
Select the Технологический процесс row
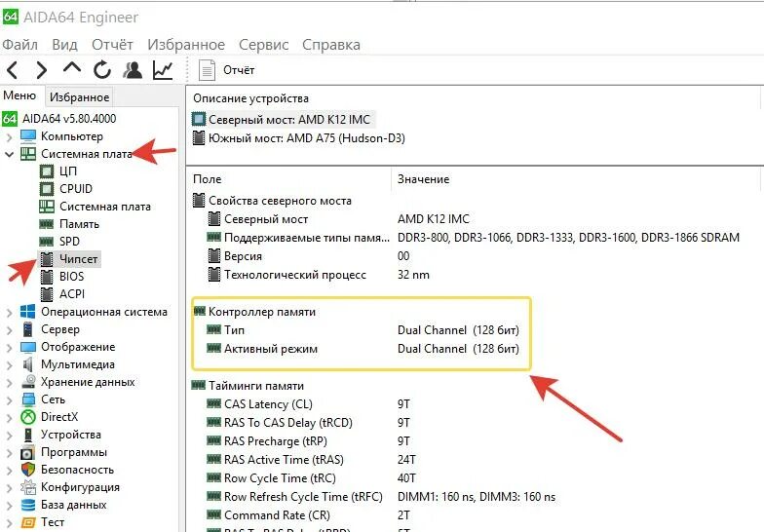(x=320, y=275)
